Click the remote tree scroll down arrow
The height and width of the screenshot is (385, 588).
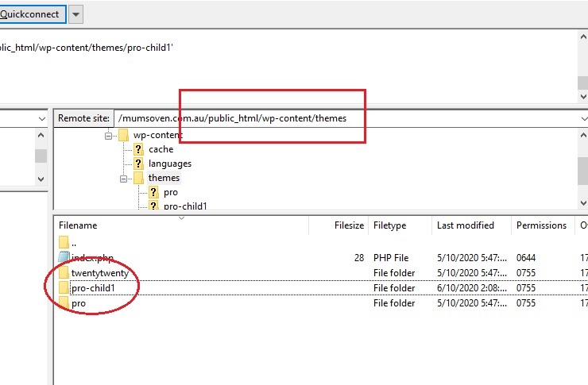click(x=583, y=203)
